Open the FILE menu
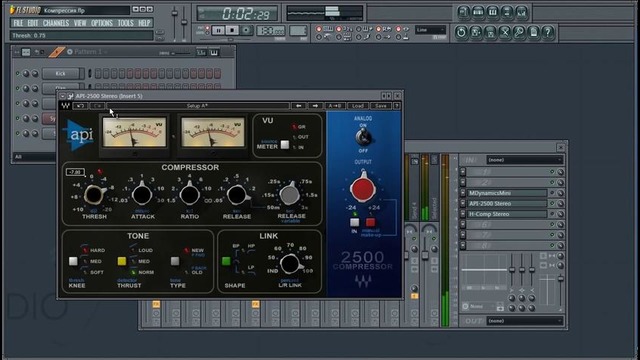This screenshot has height=360, width=640. coord(18,23)
